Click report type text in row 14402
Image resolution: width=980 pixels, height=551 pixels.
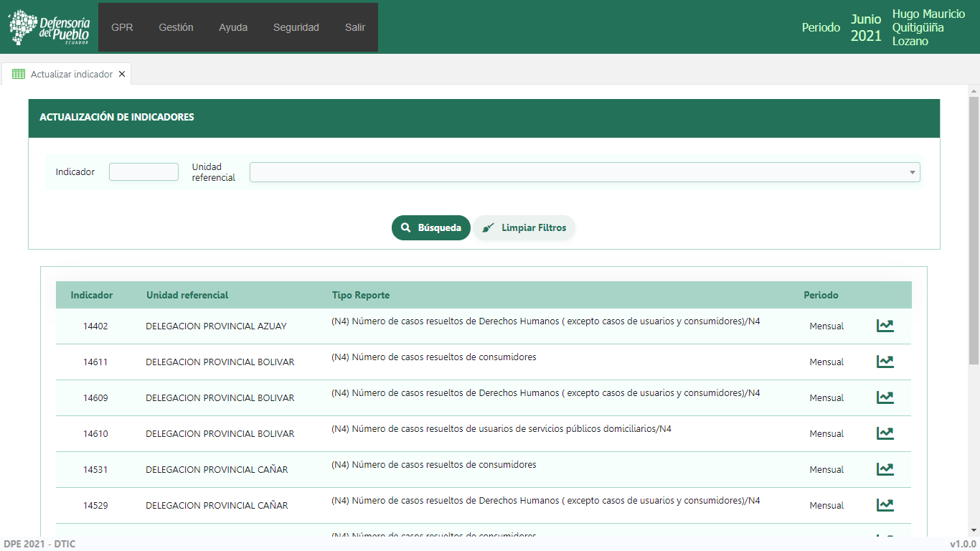(x=546, y=321)
